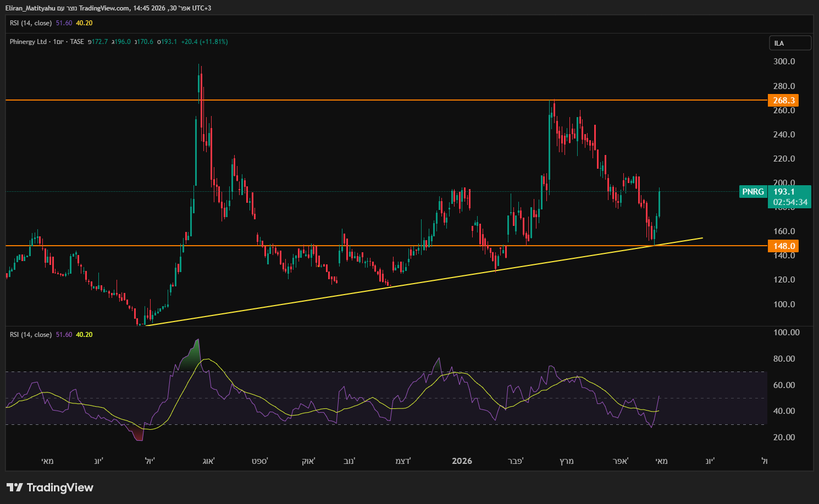The width and height of the screenshot is (819, 504).
Task: Click TradingView.com text in the header
Action: point(104,8)
